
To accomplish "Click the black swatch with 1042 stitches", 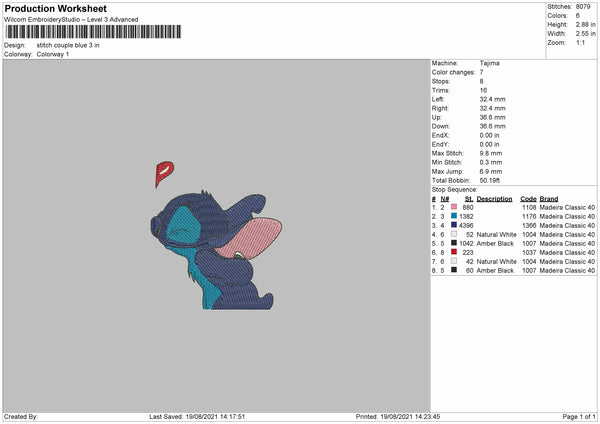I will (x=454, y=243).
